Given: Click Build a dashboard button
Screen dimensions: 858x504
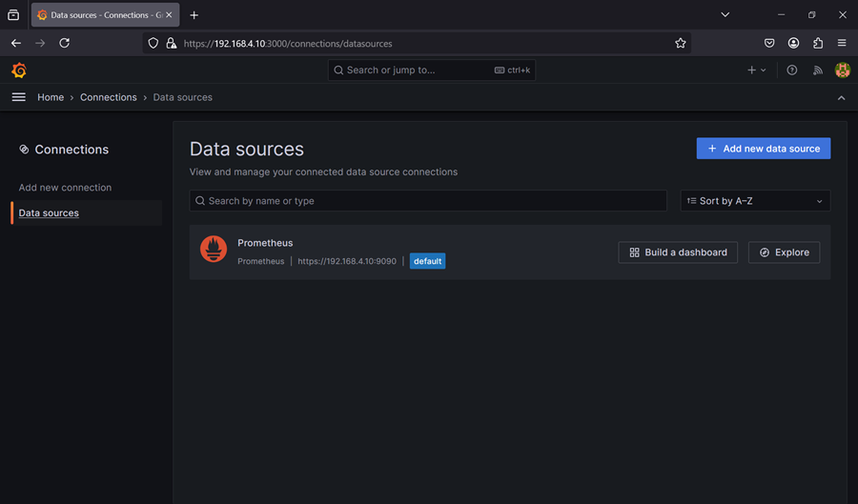Looking at the screenshot, I should 678,252.
